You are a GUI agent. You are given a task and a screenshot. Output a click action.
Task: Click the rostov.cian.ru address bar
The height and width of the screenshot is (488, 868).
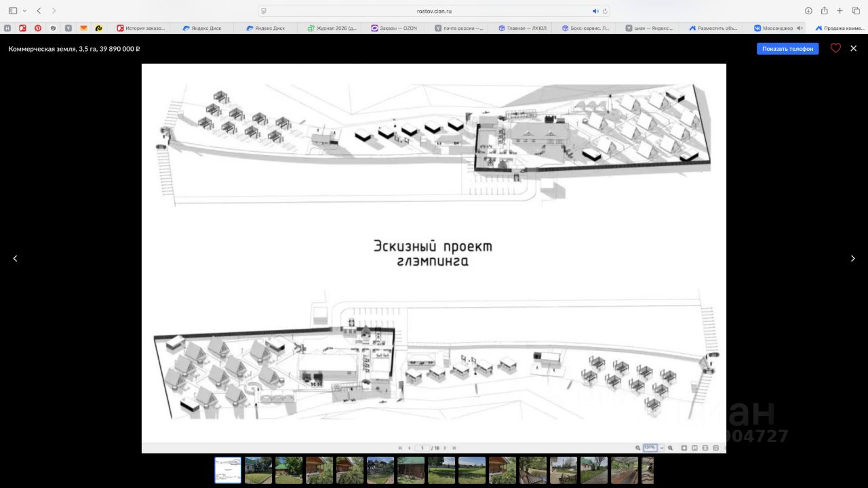(434, 11)
